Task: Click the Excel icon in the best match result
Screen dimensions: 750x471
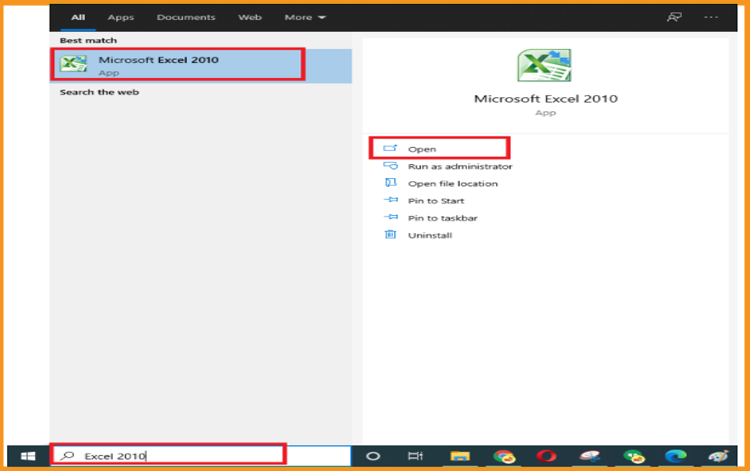Action: [73, 64]
